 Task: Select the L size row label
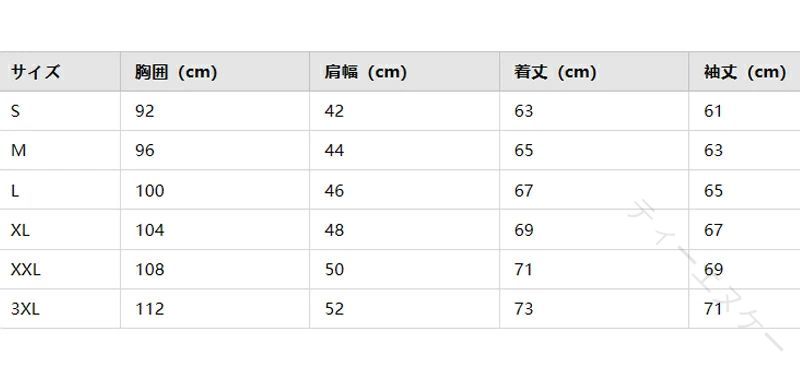tap(15, 191)
